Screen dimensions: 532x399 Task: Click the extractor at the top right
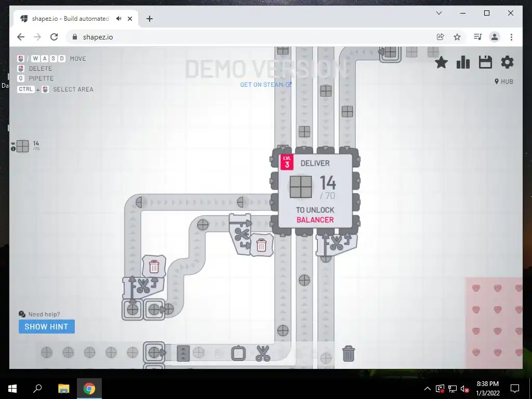point(390,52)
